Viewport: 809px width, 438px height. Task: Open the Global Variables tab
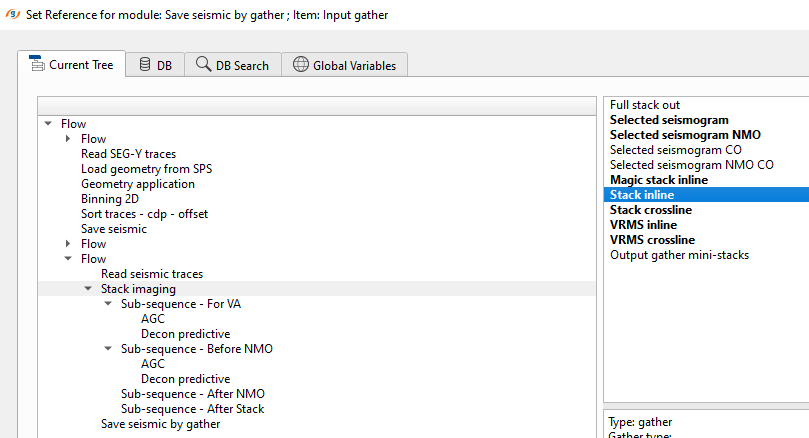click(344, 65)
